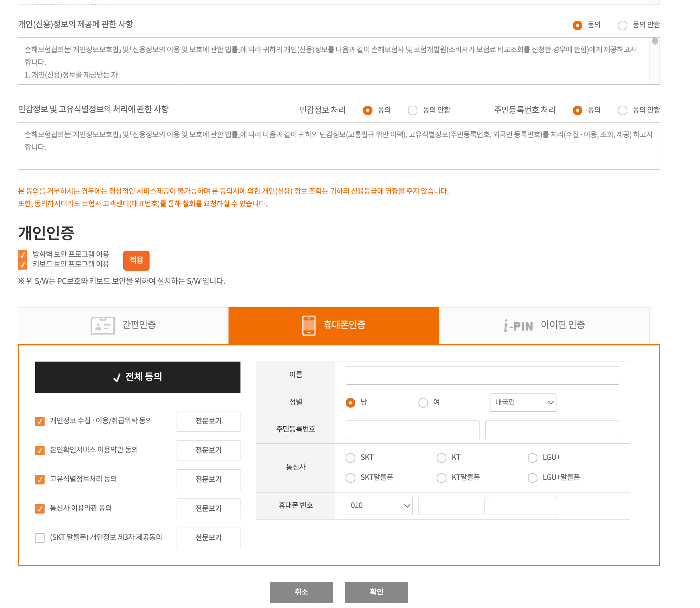Click the 이름 name input field
The width and height of the screenshot is (700, 608).
482,376
